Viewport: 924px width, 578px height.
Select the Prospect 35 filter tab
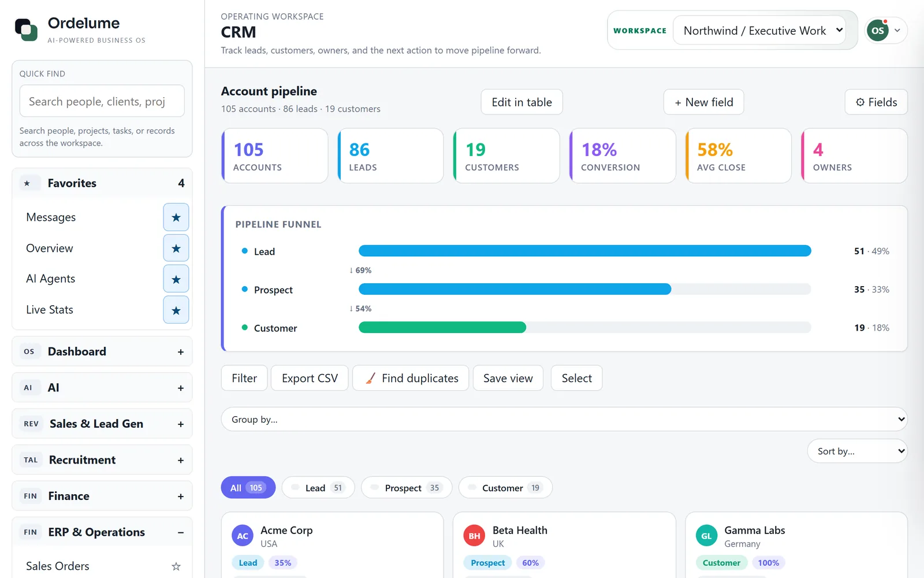[x=407, y=488]
